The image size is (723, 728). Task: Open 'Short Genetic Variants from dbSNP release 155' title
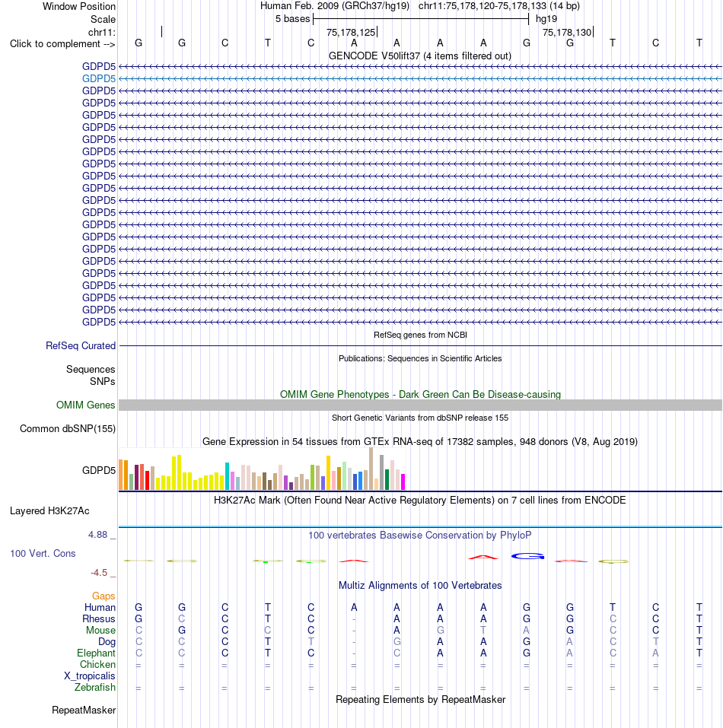click(420, 418)
